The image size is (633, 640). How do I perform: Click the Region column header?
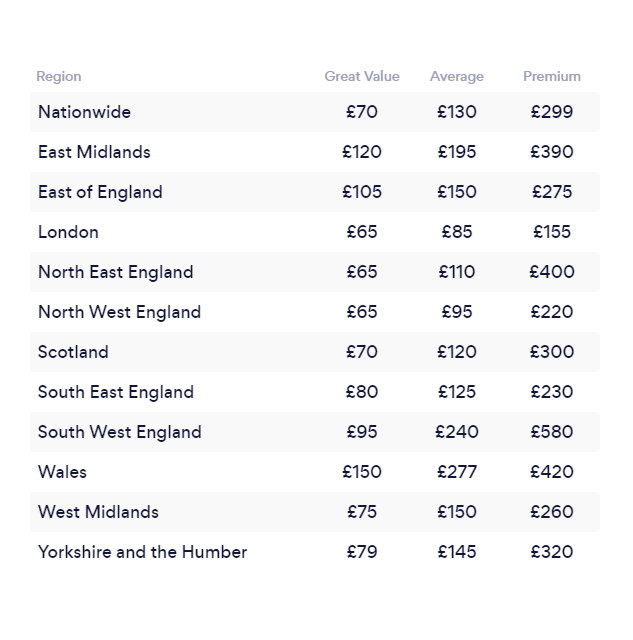(59, 76)
